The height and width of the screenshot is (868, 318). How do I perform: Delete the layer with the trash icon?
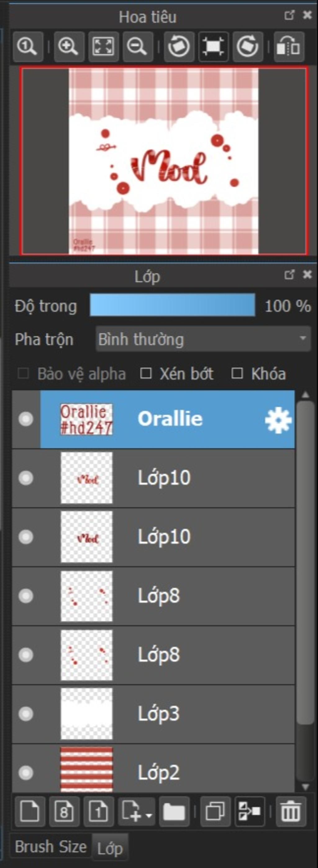point(291,812)
